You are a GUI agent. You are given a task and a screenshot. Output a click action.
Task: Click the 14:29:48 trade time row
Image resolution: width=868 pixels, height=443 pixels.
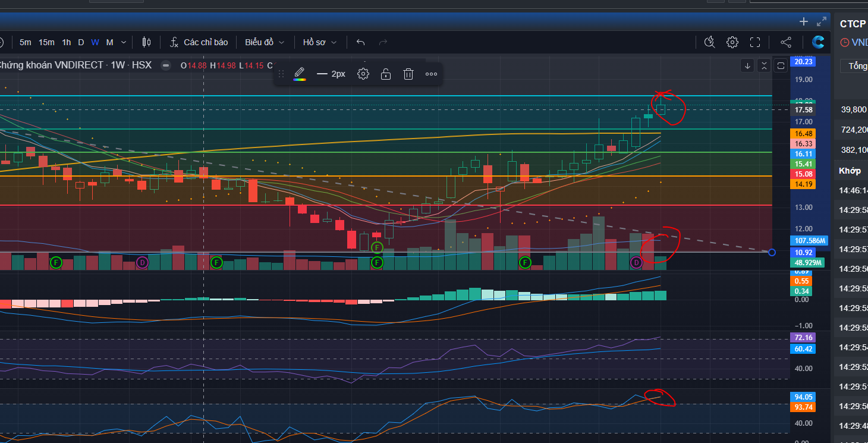point(853,426)
